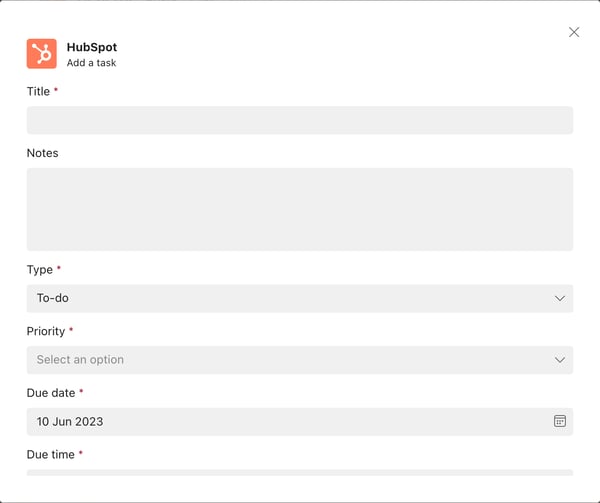The width and height of the screenshot is (600, 503).
Task: Click the red required asterisk beside Title
Action: pyautogui.click(x=56, y=89)
